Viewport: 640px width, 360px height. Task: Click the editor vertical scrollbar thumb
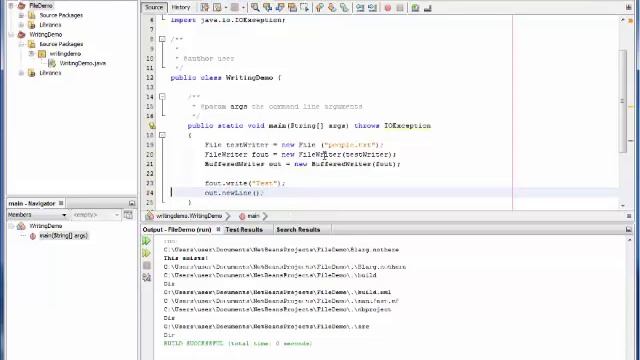point(623,101)
